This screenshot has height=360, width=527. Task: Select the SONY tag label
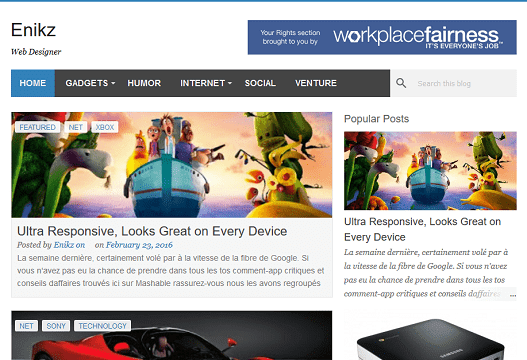coord(56,326)
